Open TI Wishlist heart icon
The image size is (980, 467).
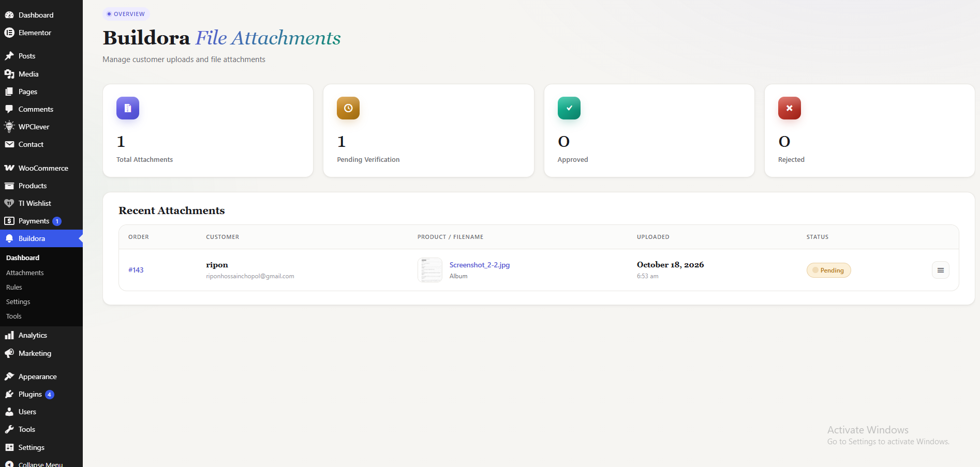(9, 203)
